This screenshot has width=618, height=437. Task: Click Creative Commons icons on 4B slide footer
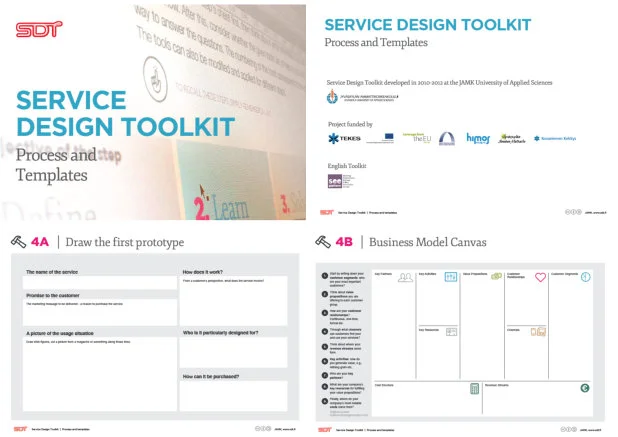(x=569, y=429)
